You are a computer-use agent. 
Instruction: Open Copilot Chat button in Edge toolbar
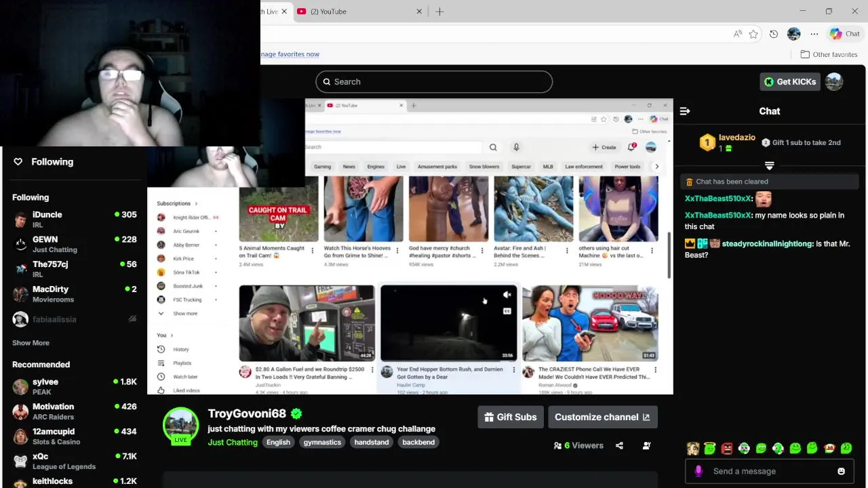[845, 34]
